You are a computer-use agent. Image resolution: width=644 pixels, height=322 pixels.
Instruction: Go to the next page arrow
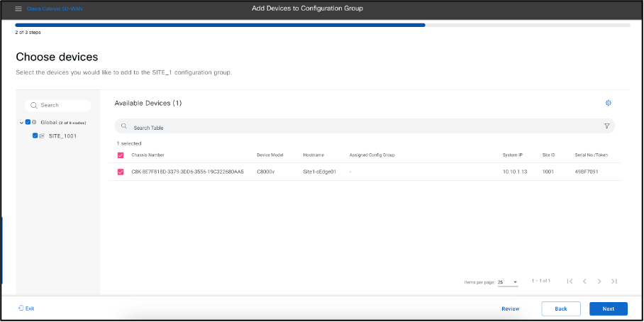(599, 282)
